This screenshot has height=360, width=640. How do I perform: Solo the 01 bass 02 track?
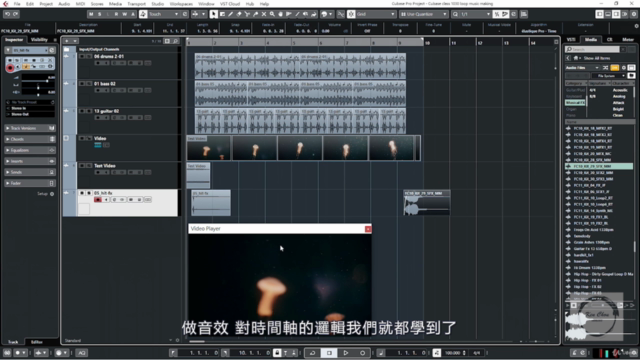tap(89, 84)
